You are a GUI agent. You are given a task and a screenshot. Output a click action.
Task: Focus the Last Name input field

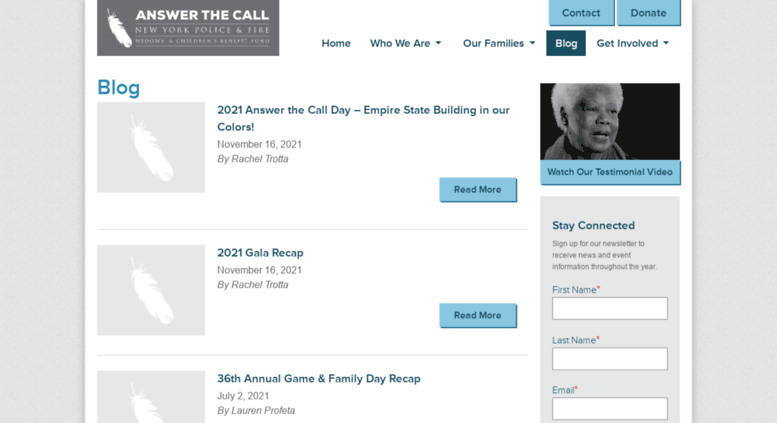(x=610, y=359)
